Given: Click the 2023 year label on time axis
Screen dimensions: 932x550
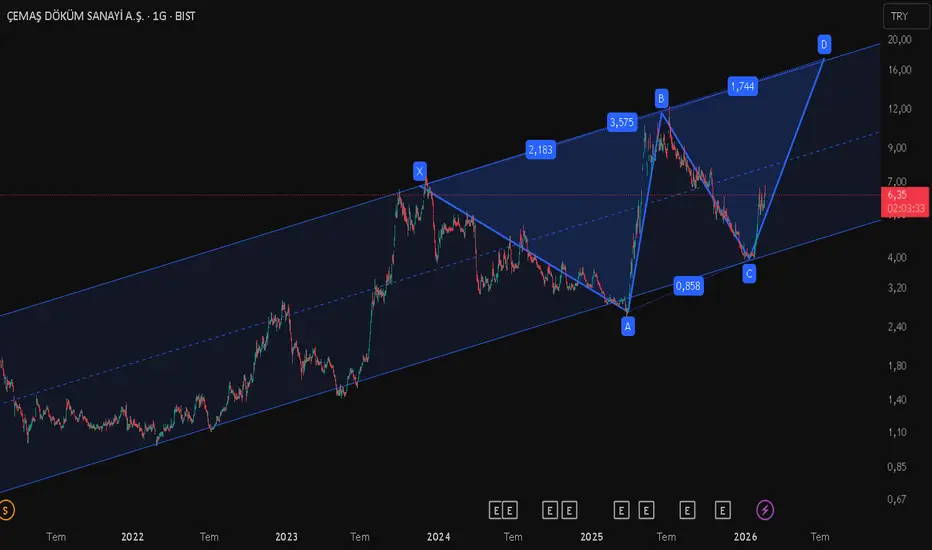Looking at the screenshot, I should (x=286, y=537).
